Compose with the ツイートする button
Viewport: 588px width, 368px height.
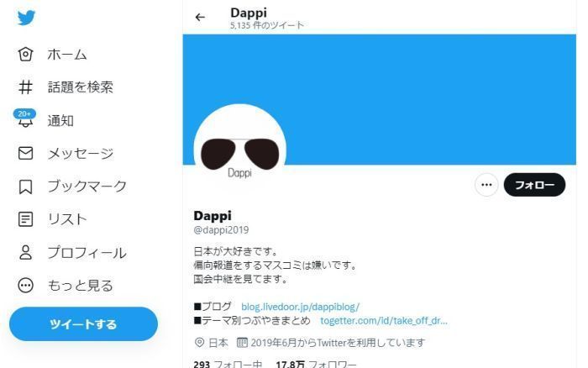[83, 324]
